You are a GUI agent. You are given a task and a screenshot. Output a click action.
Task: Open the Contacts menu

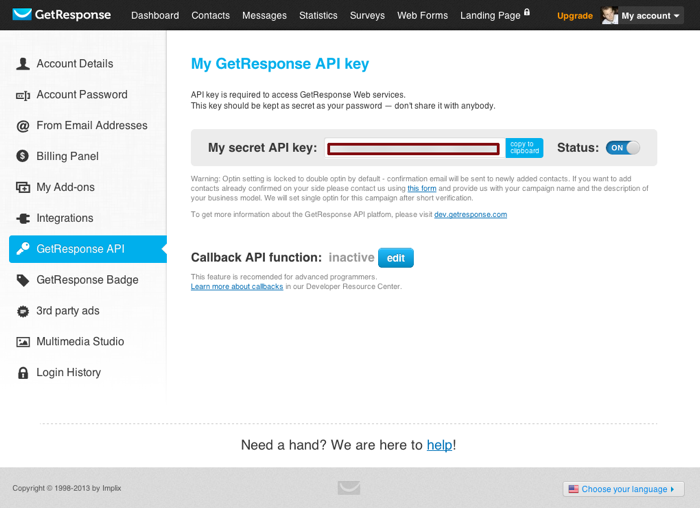coord(210,16)
